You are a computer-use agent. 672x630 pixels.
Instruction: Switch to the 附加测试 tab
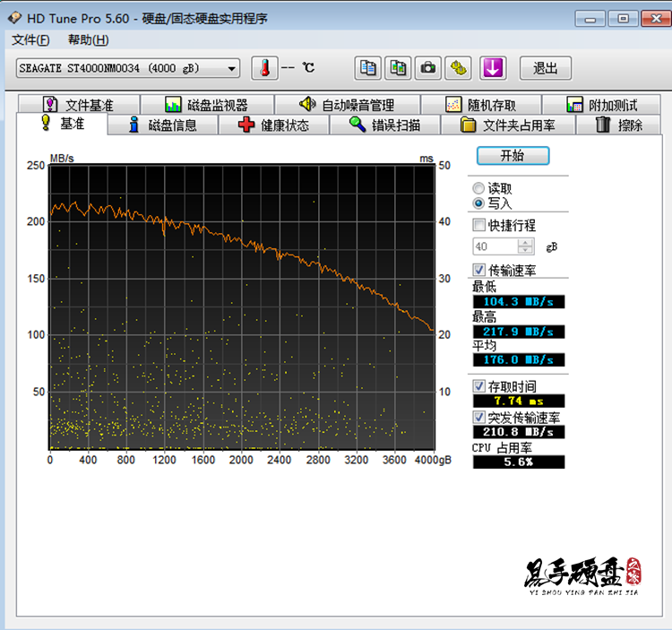[x=601, y=105]
